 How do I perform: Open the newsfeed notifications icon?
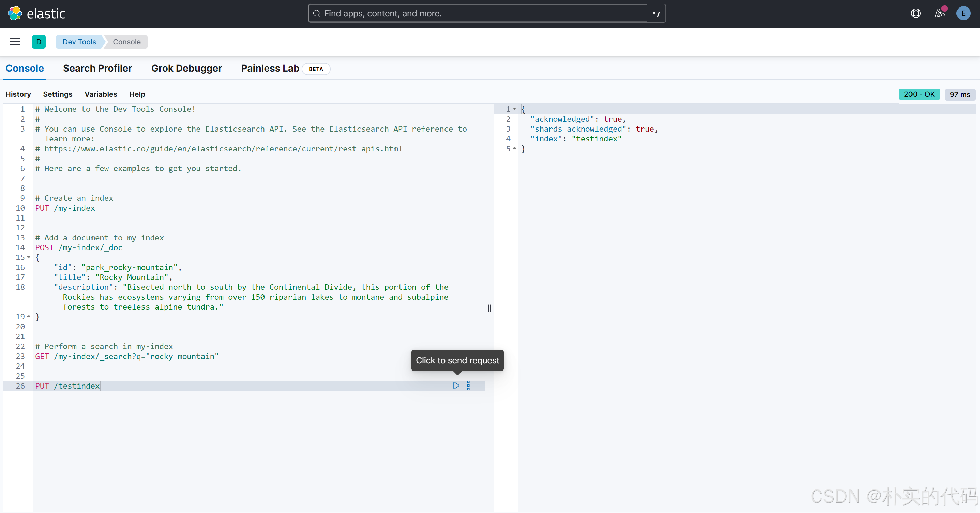pos(940,14)
